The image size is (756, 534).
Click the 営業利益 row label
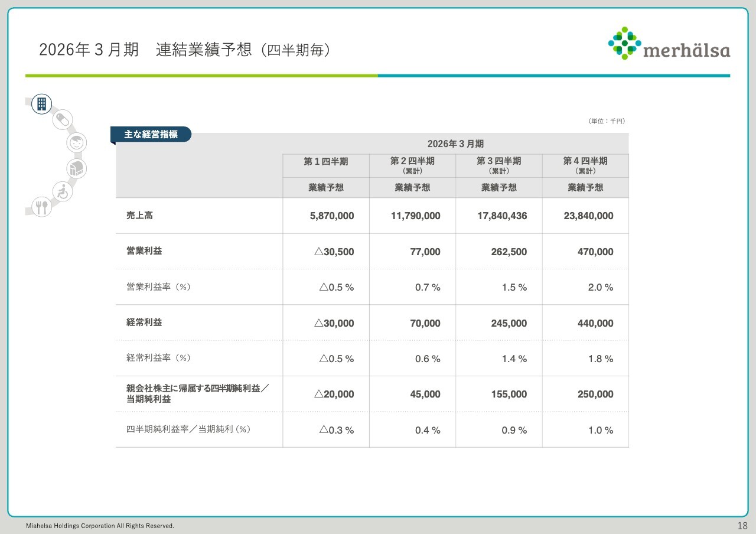(144, 251)
